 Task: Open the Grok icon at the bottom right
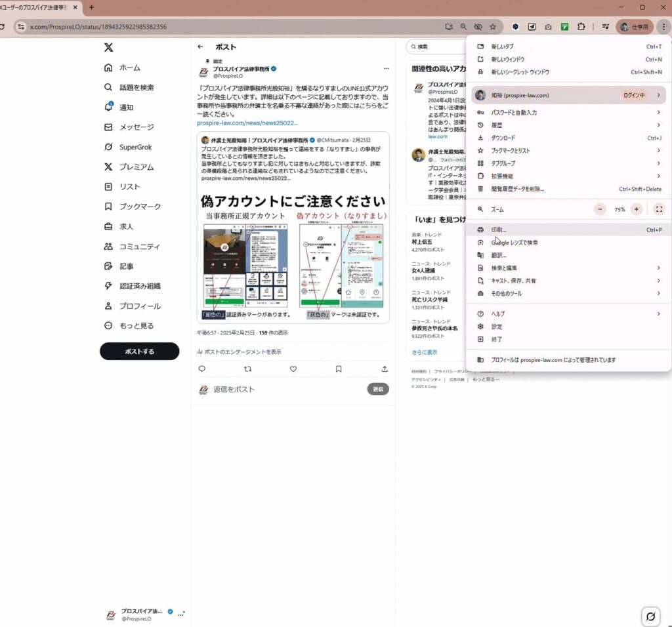click(x=650, y=617)
